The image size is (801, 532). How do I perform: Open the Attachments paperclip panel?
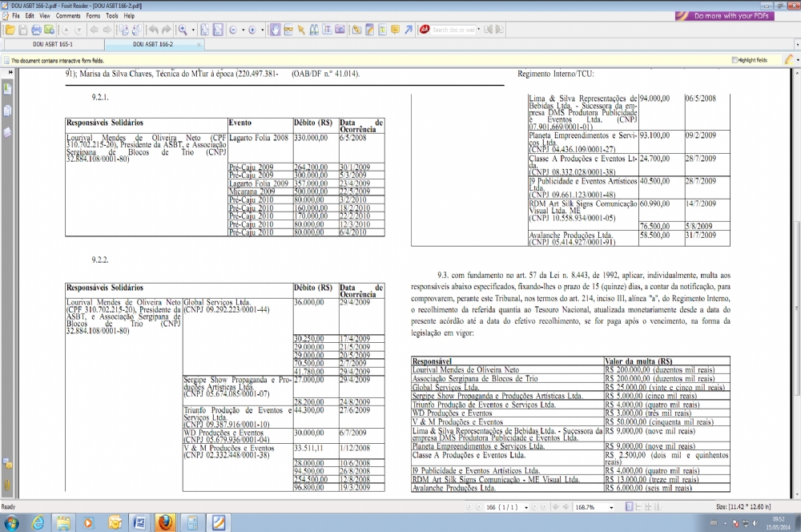tap(7, 486)
